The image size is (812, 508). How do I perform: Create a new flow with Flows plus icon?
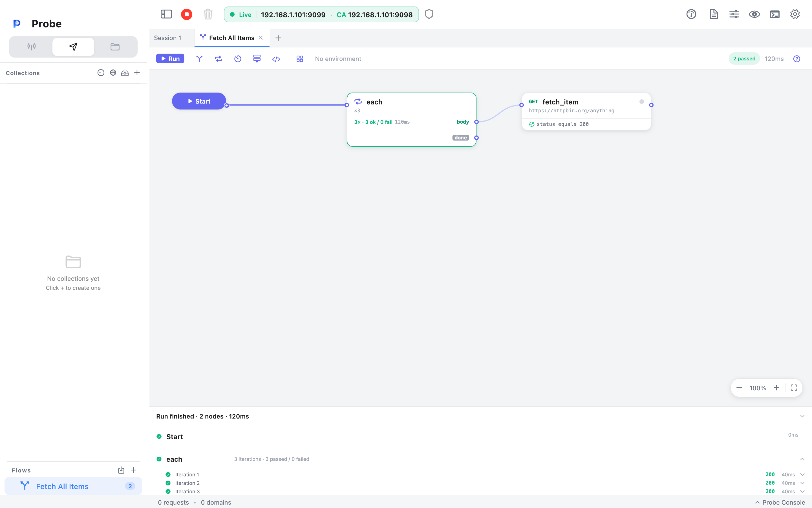click(134, 470)
